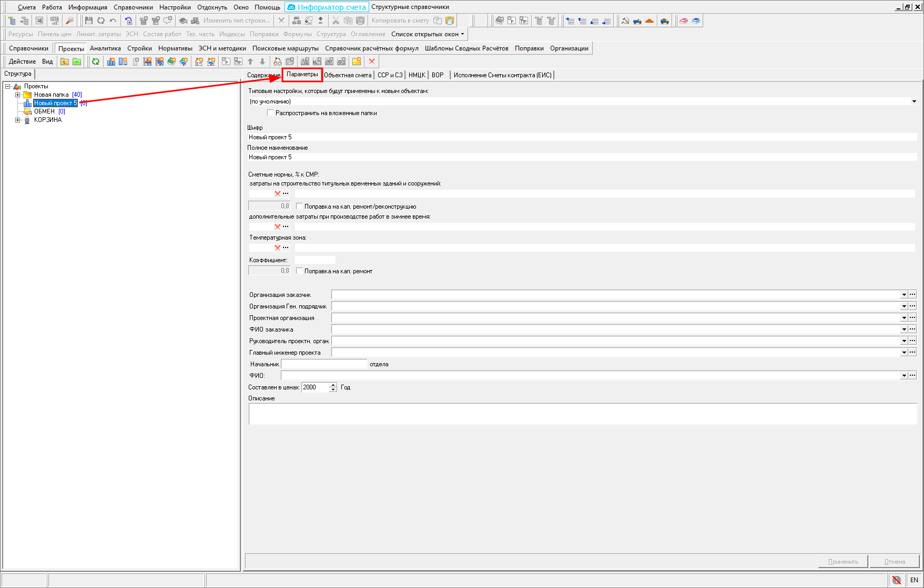Click the move down arrow icon
Viewport: 924px width, 588px height.
click(x=262, y=61)
